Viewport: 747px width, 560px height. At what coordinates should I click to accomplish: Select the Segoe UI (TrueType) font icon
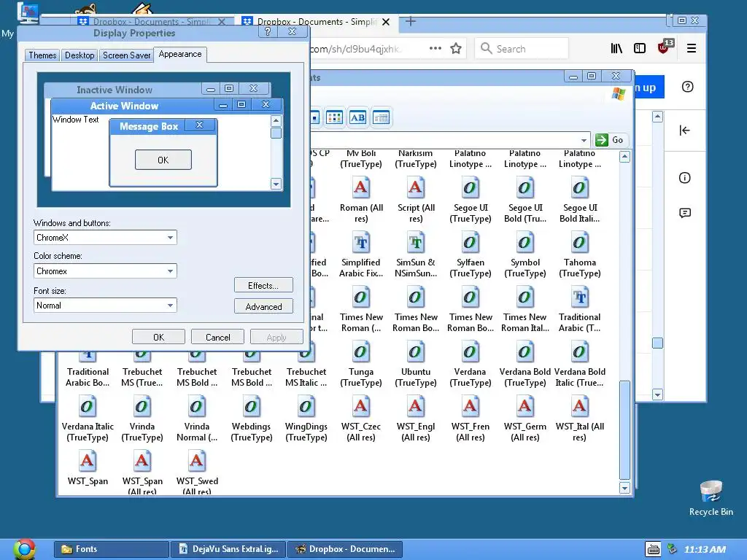pos(471,187)
